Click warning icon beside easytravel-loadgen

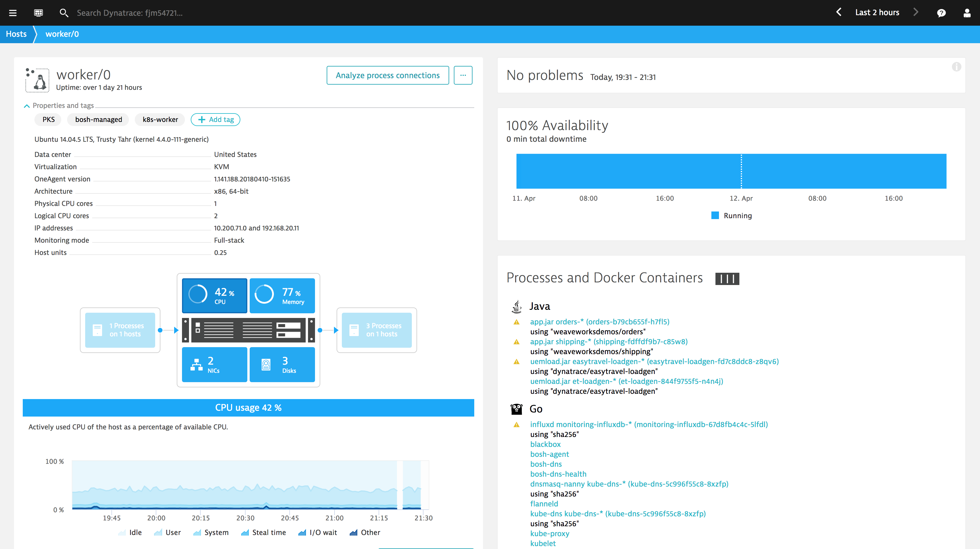point(516,362)
